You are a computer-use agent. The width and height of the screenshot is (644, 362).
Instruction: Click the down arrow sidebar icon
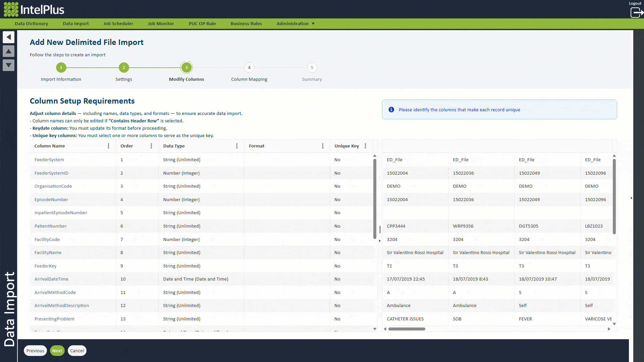click(x=9, y=65)
